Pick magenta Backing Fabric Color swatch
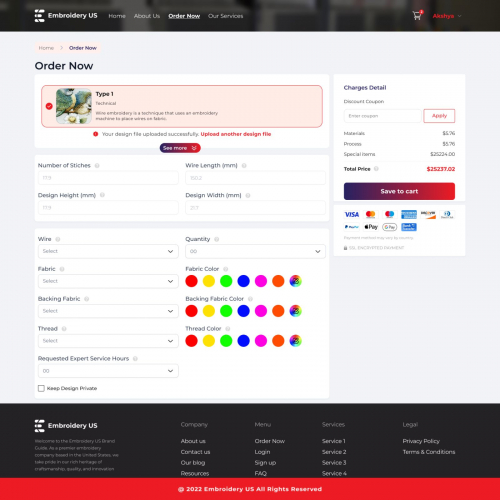Image resolution: width=500 pixels, height=500 pixels. [261, 311]
